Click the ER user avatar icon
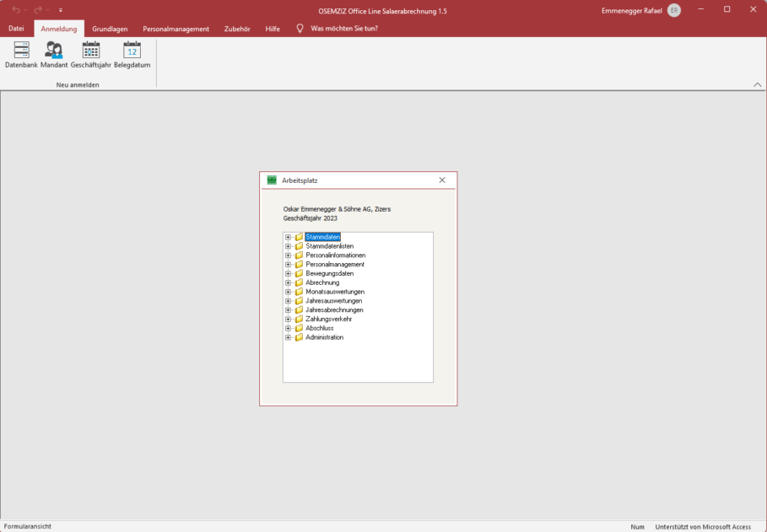This screenshot has height=532, width=767. pyautogui.click(x=673, y=10)
